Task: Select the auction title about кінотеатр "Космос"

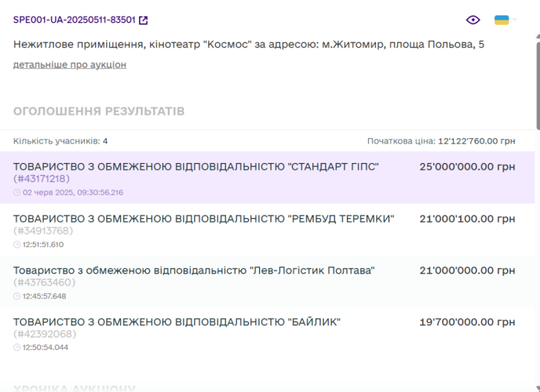Action: (249, 45)
